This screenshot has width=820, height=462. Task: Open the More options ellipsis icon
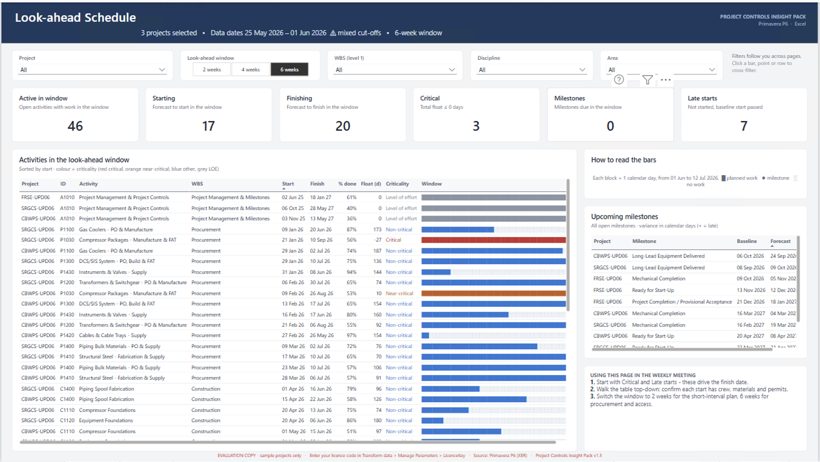tap(665, 80)
